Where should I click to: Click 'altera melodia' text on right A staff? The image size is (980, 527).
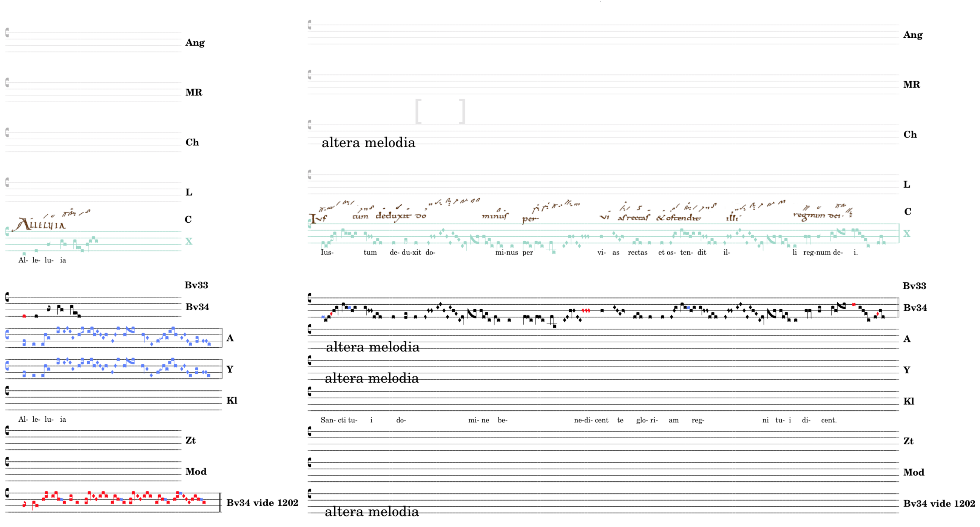click(x=372, y=347)
